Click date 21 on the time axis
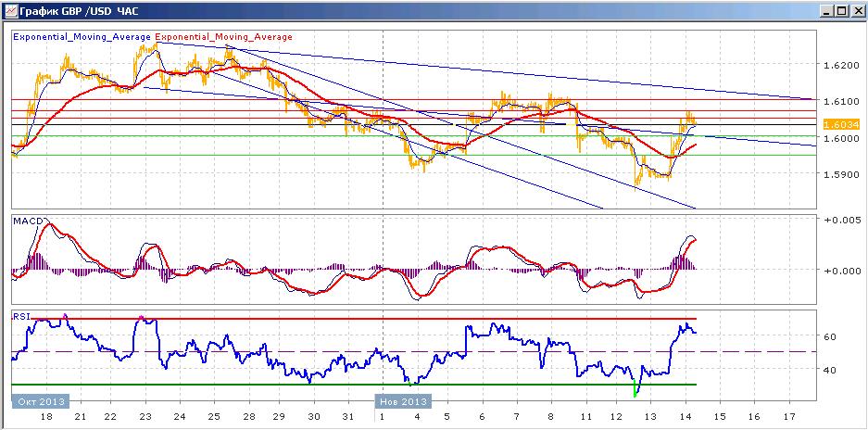 tap(81, 417)
